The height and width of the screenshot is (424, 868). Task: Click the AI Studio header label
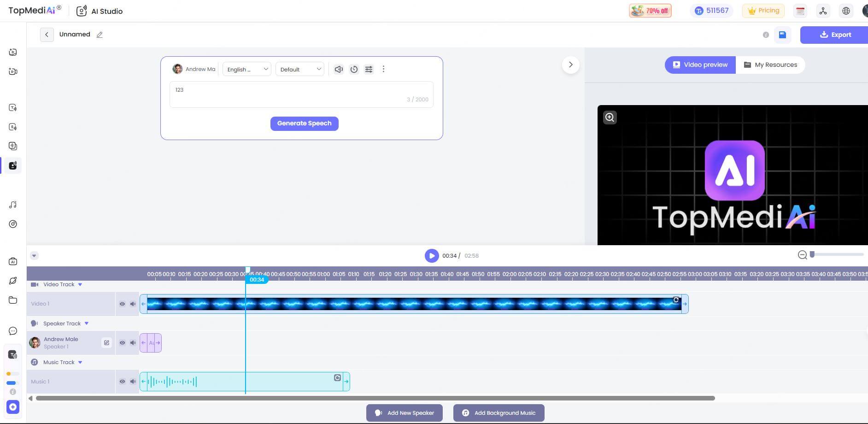107,12
